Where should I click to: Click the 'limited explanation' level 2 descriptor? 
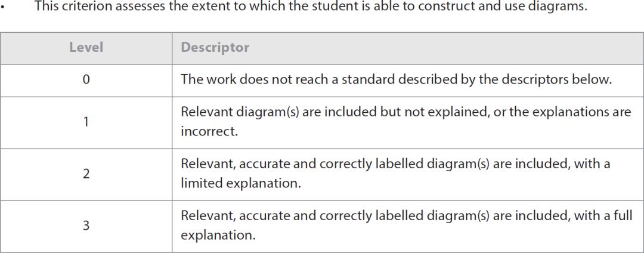pos(395,174)
